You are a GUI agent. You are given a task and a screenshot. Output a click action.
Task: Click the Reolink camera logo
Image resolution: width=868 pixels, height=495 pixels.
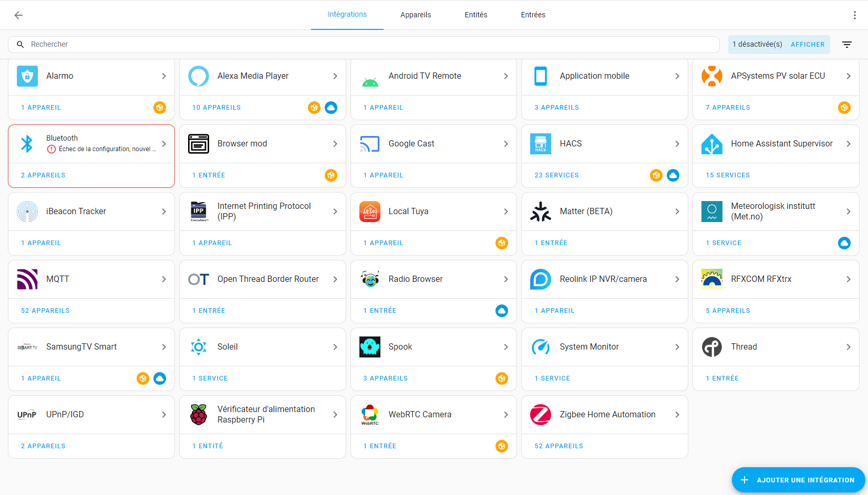click(x=541, y=279)
